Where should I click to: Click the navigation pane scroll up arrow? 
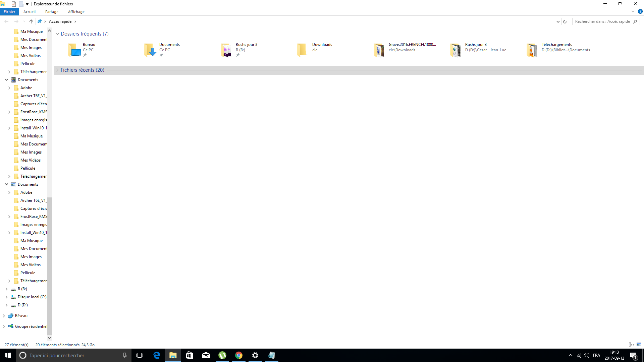coord(50,31)
